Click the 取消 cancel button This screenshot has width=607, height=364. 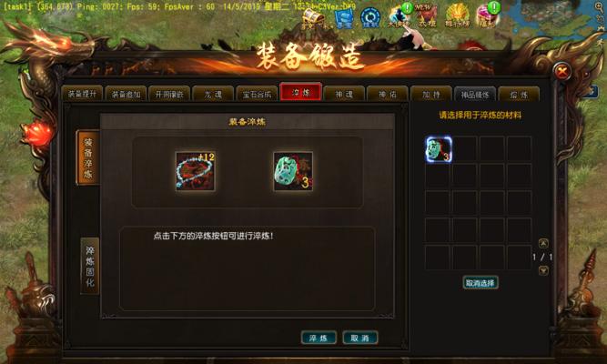pos(360,338)
